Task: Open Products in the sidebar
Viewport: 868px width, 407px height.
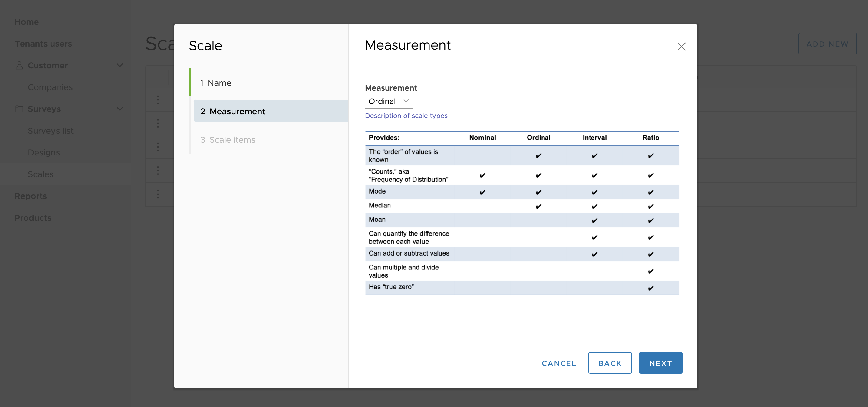Action: [x=33, y=218]
